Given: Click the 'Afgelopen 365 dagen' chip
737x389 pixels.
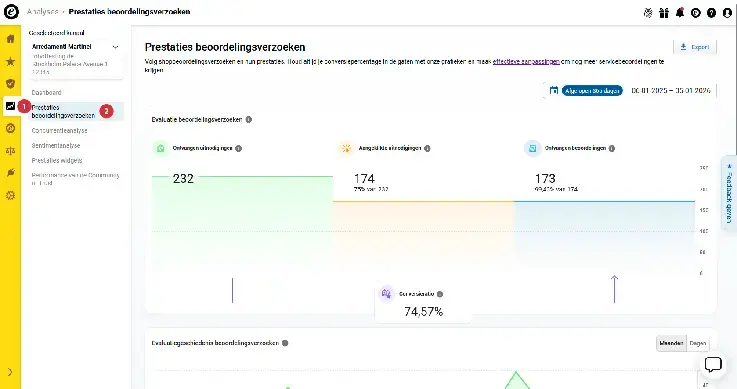Looking at the screenshot, I should point(592,91).
